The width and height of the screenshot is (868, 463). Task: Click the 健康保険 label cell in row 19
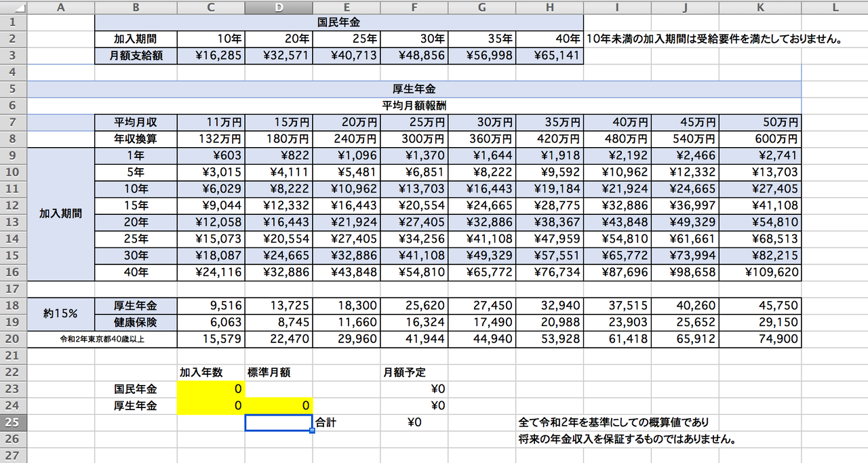pos(136,322)
